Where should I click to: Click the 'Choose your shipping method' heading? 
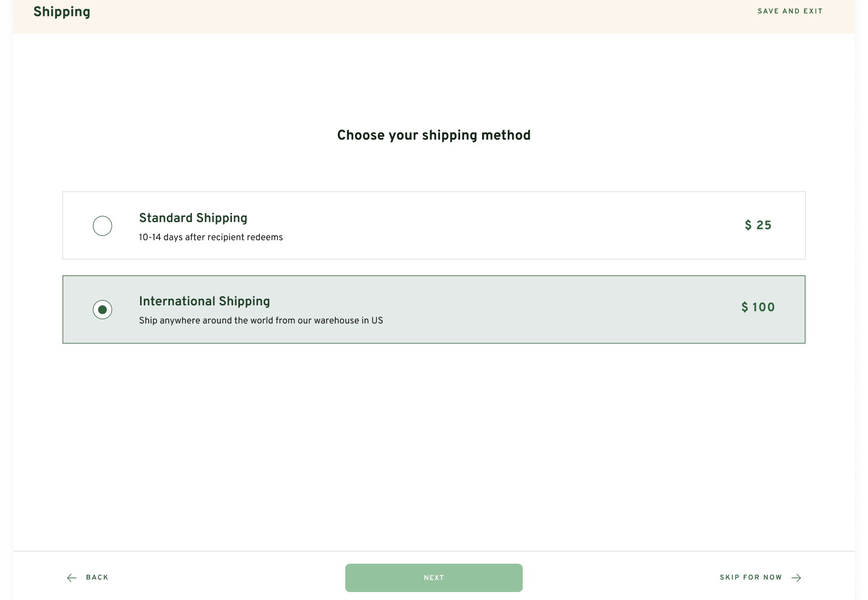pyautogui.click(x=433, y=135)
